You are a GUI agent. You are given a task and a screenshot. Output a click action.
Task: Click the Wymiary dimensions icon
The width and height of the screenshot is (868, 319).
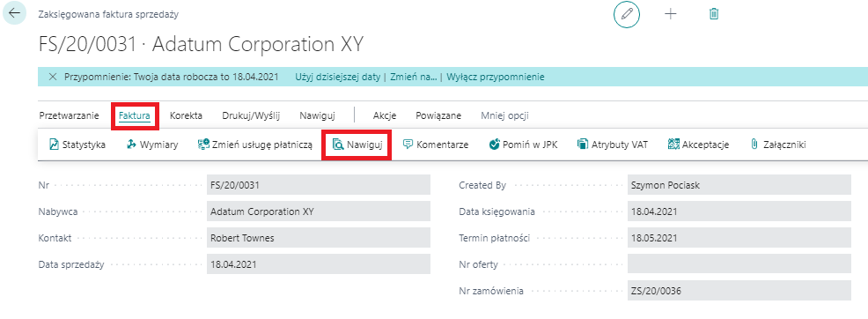point(131,145)
